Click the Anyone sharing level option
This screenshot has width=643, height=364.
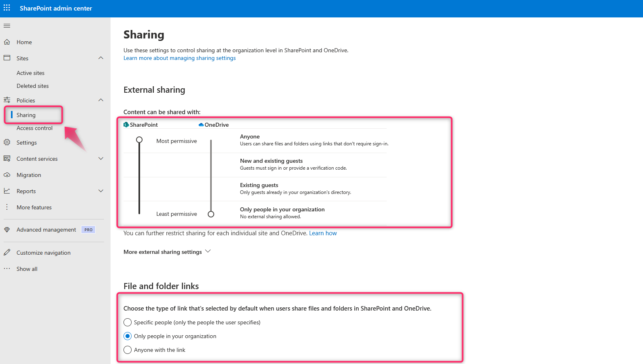click(250, 137)
